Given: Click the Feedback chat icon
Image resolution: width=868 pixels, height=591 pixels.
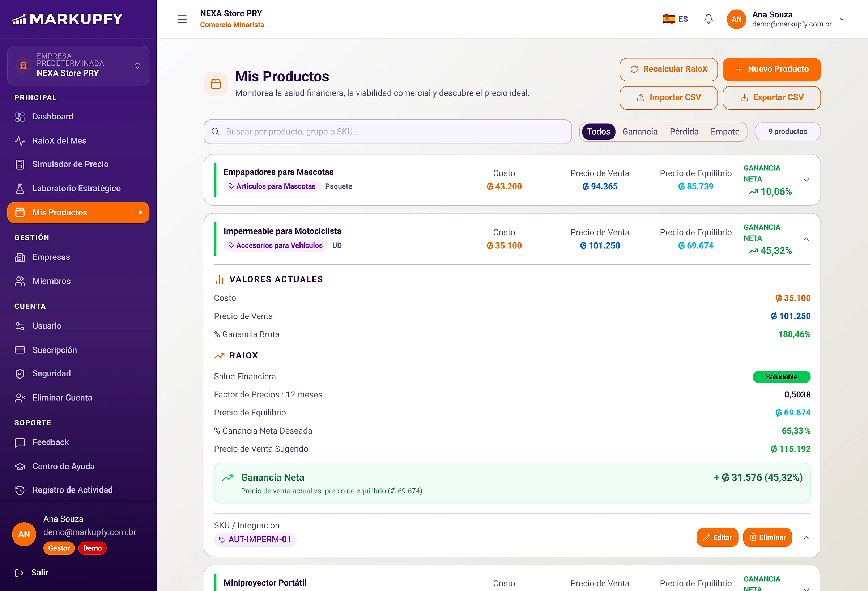Looking at the screenshot, I should (20, 443).
